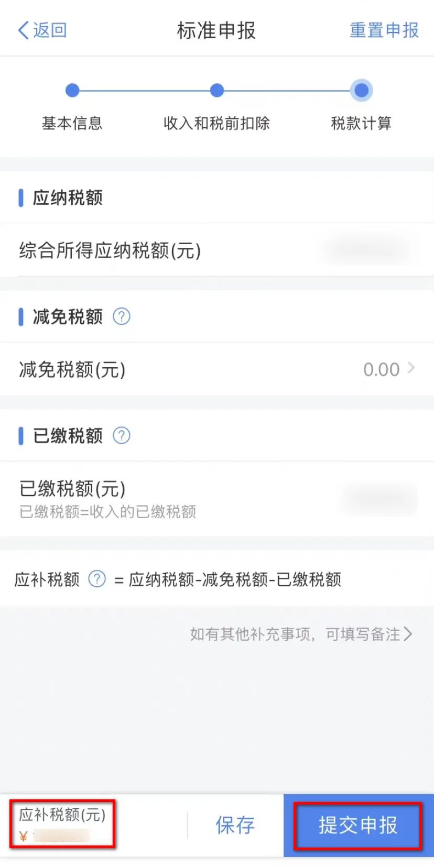This screenshot has height=868, width=434.
Task: Select the 收入和税前扣除 step dot
Action: click(x=217, y=91)
